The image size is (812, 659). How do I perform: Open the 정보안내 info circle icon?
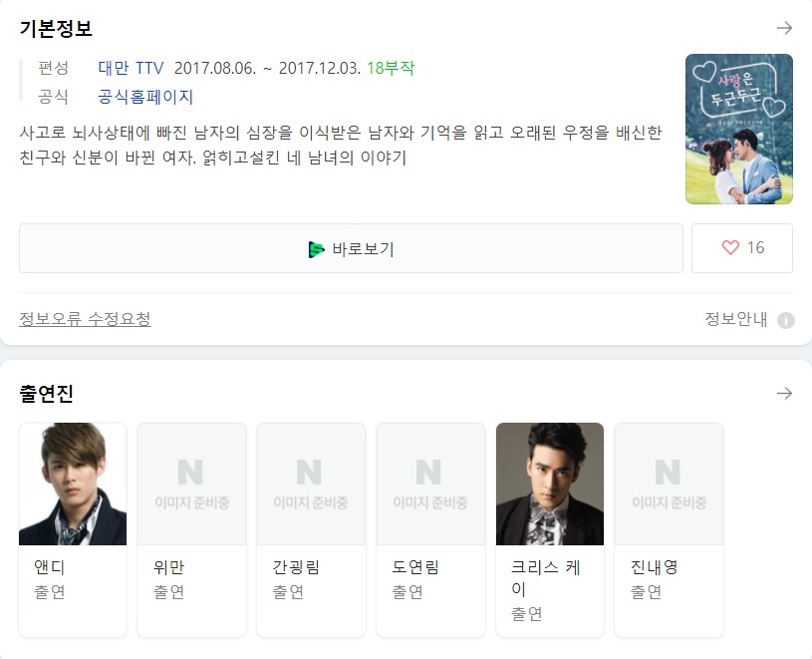click(785, 320)
